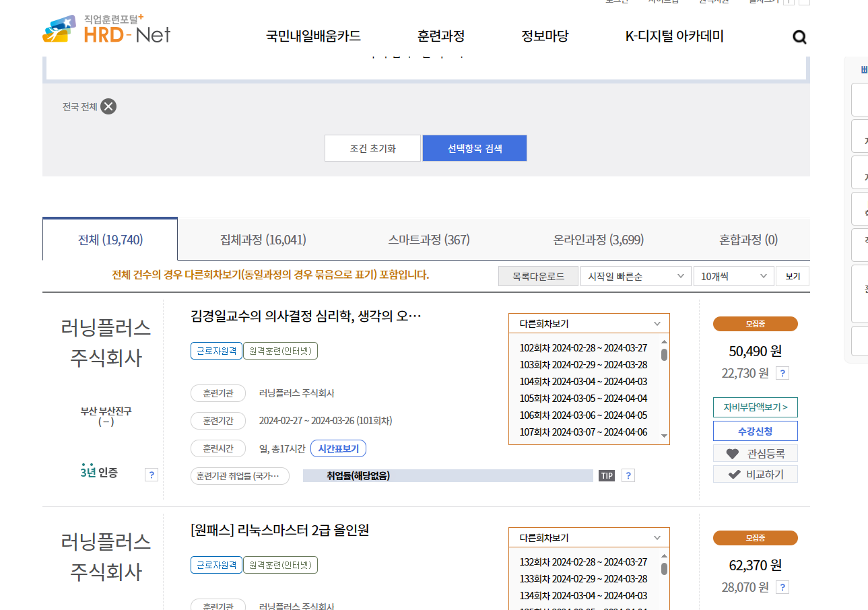The image size is (868, 610).
Task: Select 132회차 2024-02-28 ~ 2024-03-27
Action: [583, 562]
